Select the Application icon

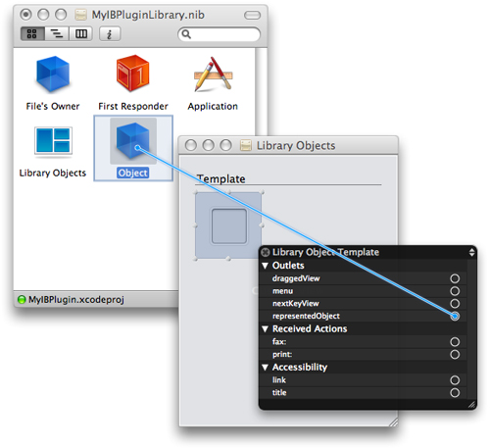point(213,75)
